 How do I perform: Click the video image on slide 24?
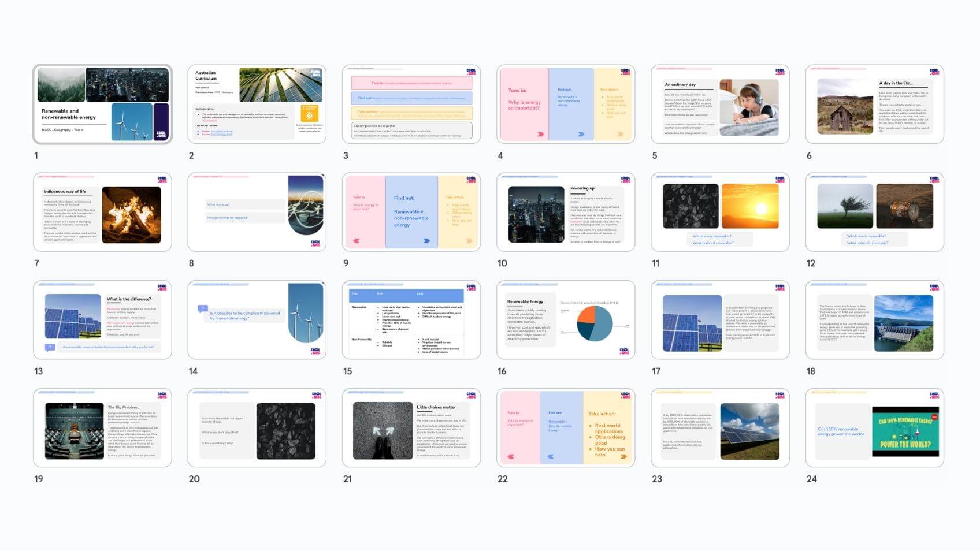click(904, 431)
